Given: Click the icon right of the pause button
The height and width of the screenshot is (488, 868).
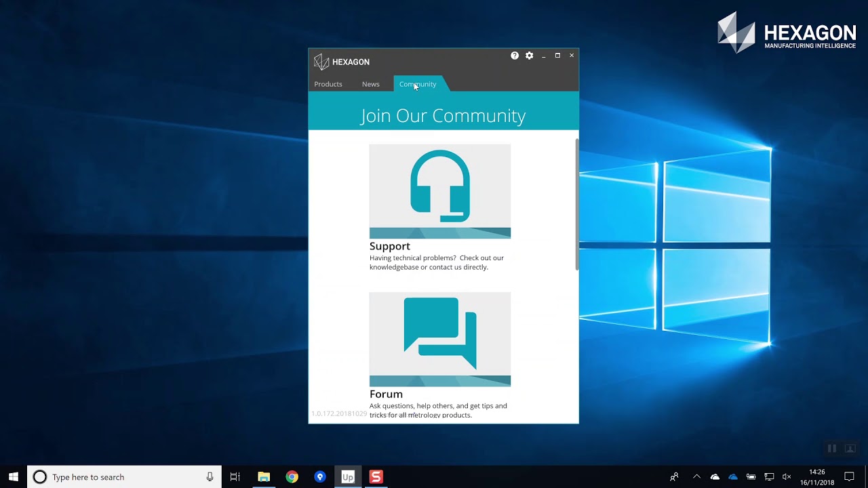Looking at the screenshot, I should click(850, 449).
